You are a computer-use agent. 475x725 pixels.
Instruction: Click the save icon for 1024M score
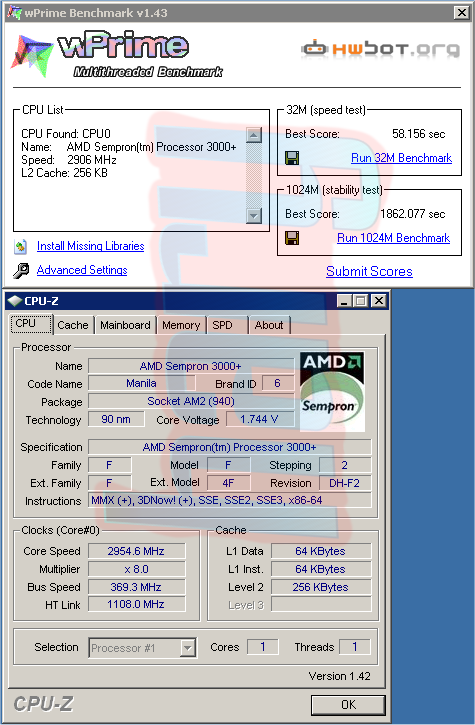pyautogui.click(x=292, y=238)
